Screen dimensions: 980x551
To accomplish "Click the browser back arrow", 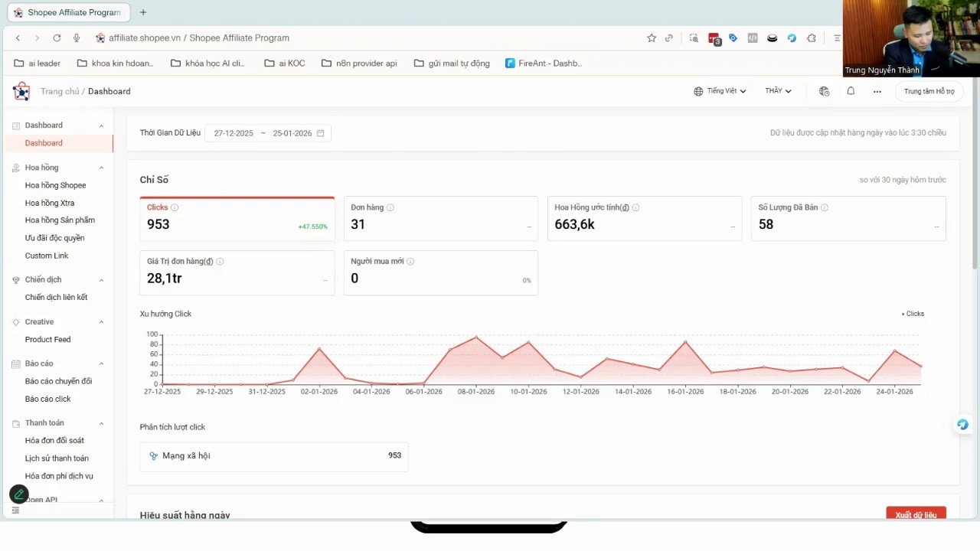I will (x=18, y=38).
